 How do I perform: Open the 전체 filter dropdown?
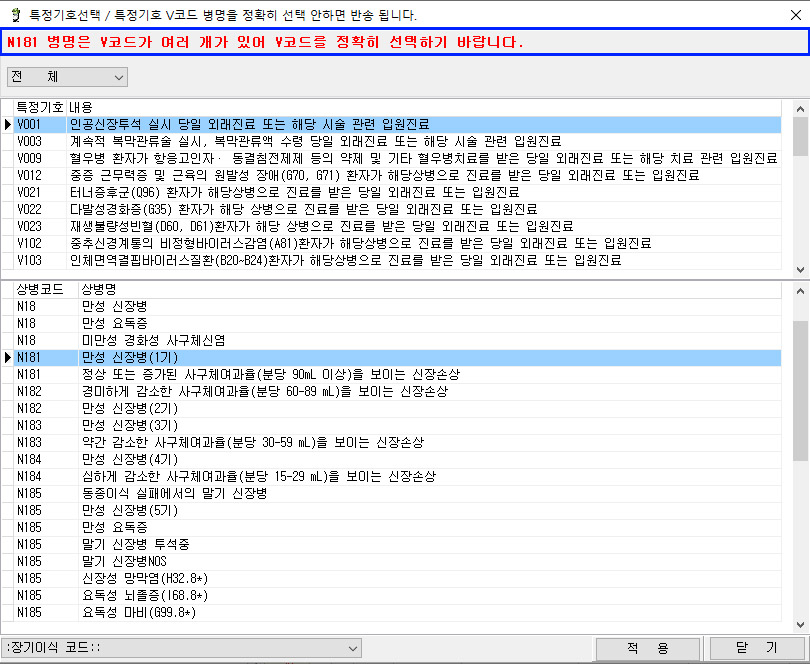(x=67, y=77)
